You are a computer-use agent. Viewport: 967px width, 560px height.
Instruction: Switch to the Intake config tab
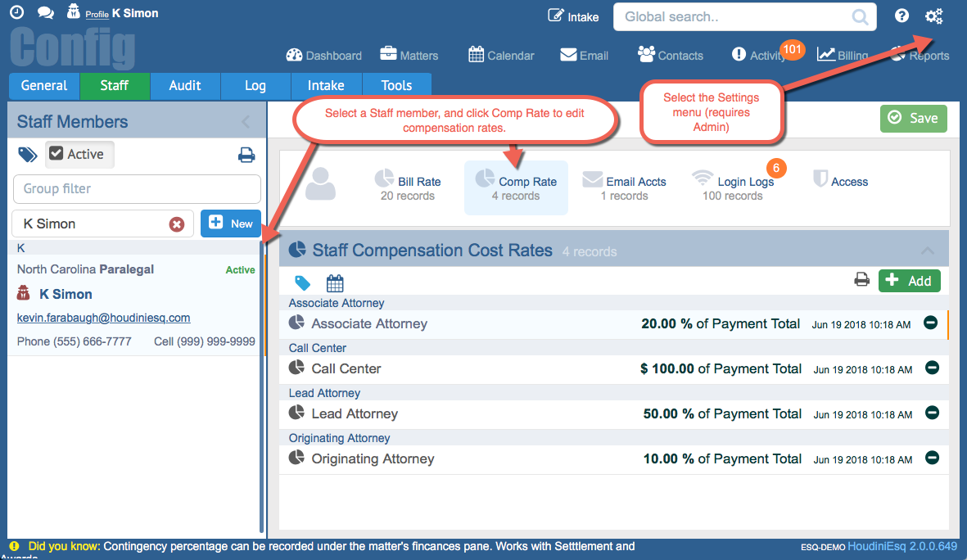(x=326, y=86)
